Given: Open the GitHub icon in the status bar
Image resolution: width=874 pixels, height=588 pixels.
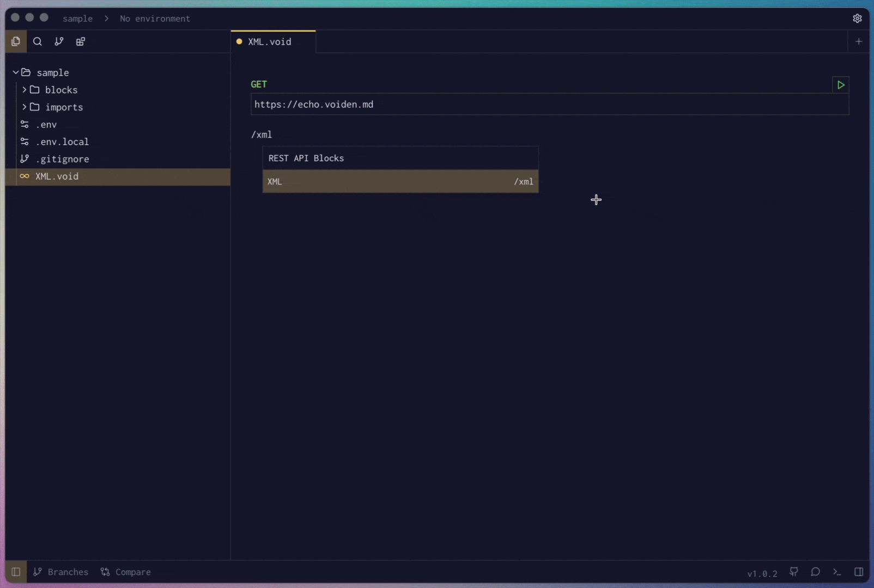Looking at the screenshot, I should (x=793, y=572).
